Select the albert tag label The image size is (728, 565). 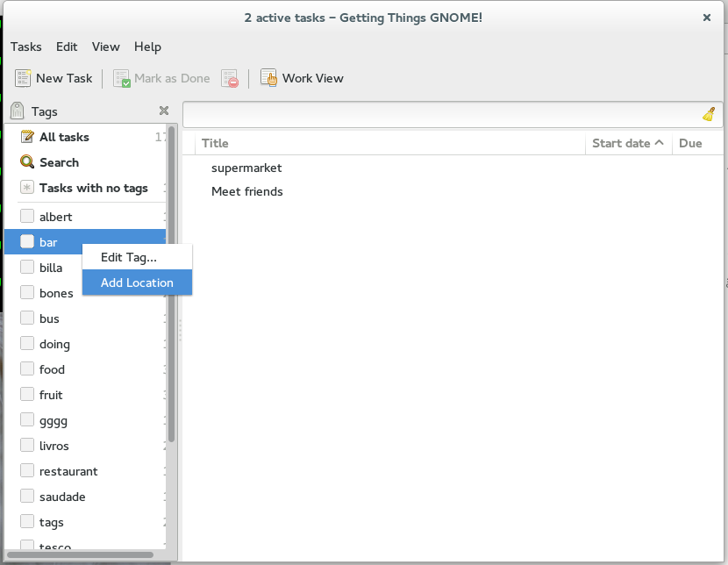click(x=56, y=217)
